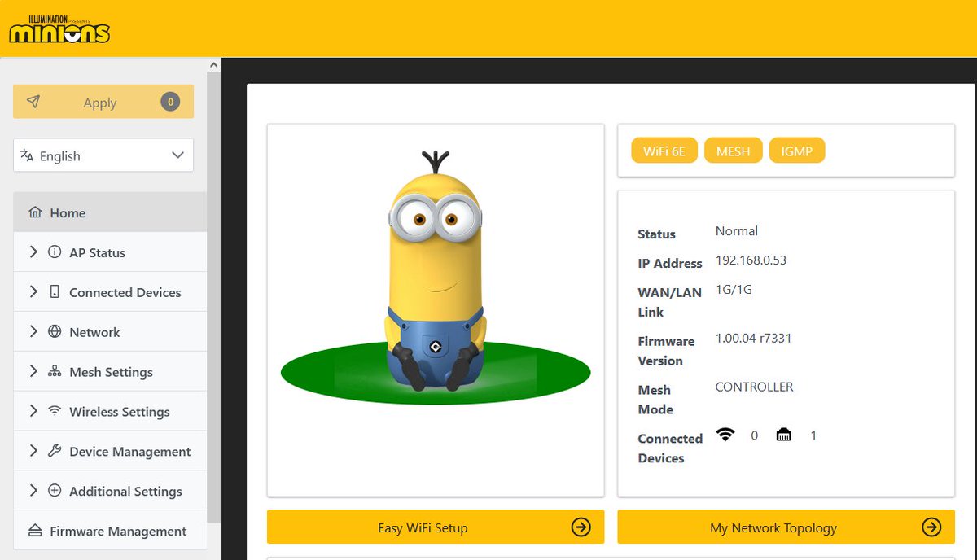Open the Device Management menu item
This screenshot has width=977, height=560.
(110, 451)
